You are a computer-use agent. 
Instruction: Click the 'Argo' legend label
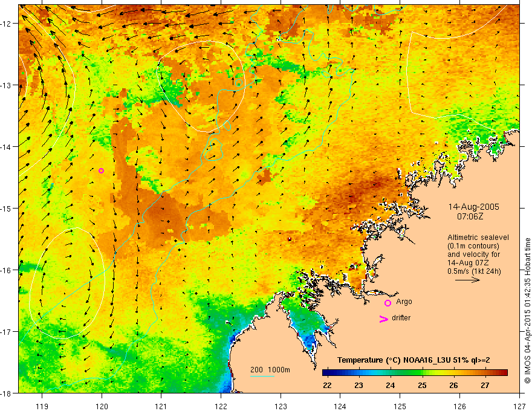(x=404, y=302)
